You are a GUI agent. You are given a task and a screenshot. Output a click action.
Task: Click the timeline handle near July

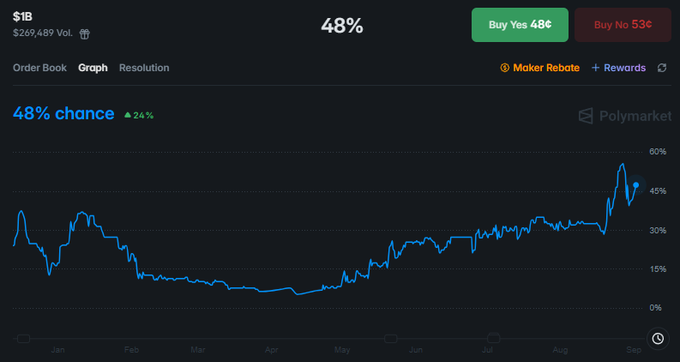pos(494,338)
